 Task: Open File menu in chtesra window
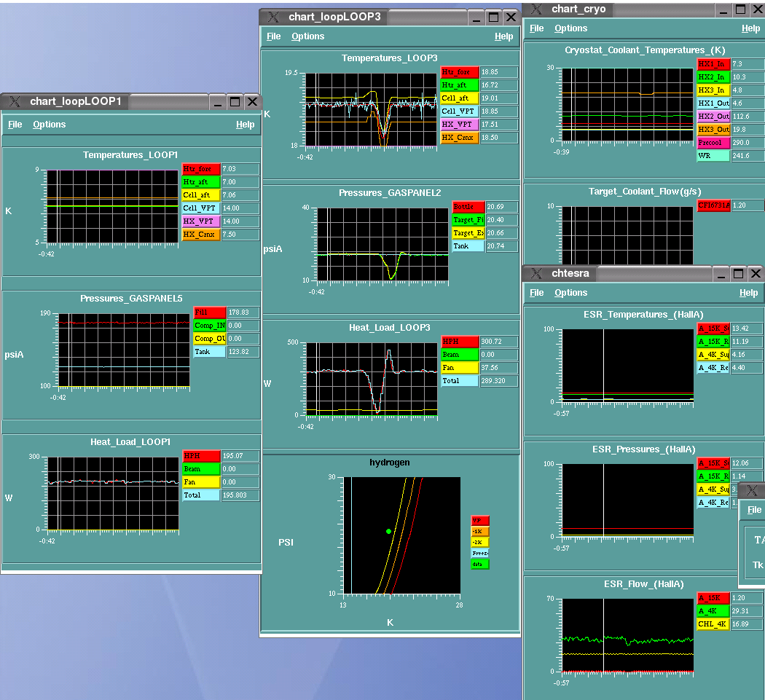pyautogui.click(x=537, y=293)
